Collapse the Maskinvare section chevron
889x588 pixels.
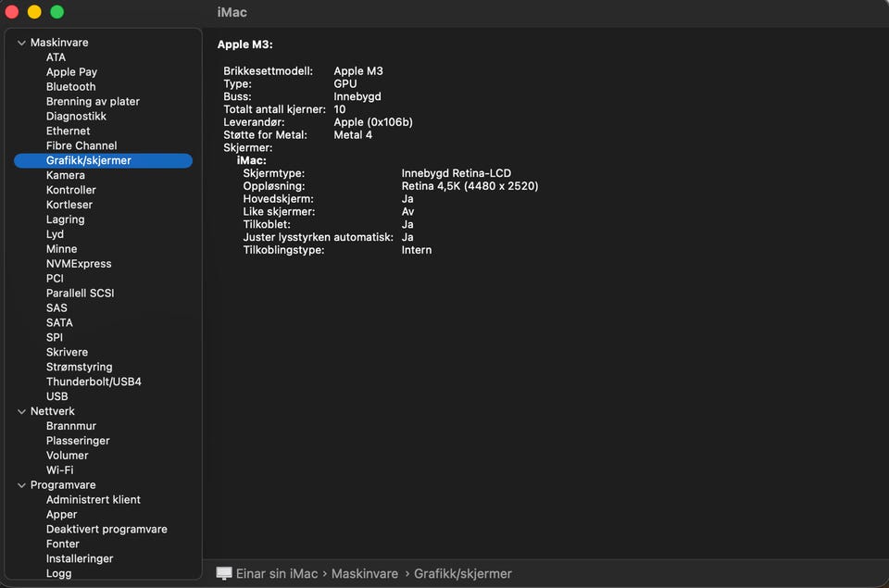pyautogui.click(x=21, y=43)
